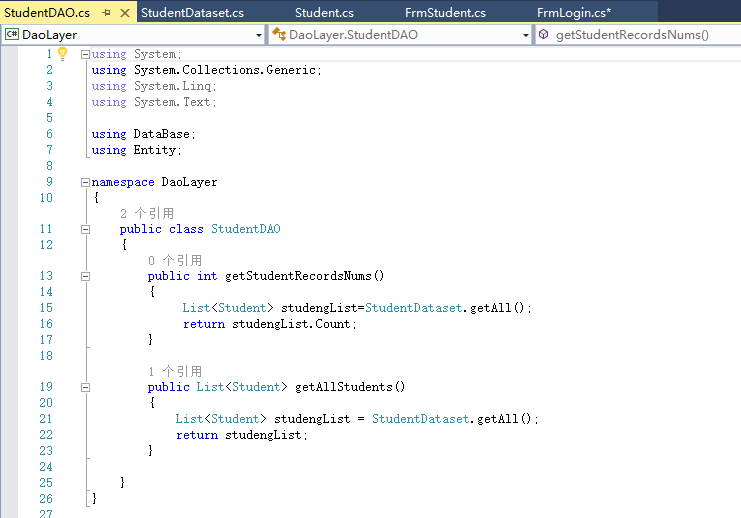Image resolution: width=741 pixels, height=518 pixels.
Task: Click 'using System.Collections.Generic;' line
Action: click(207, 70)
